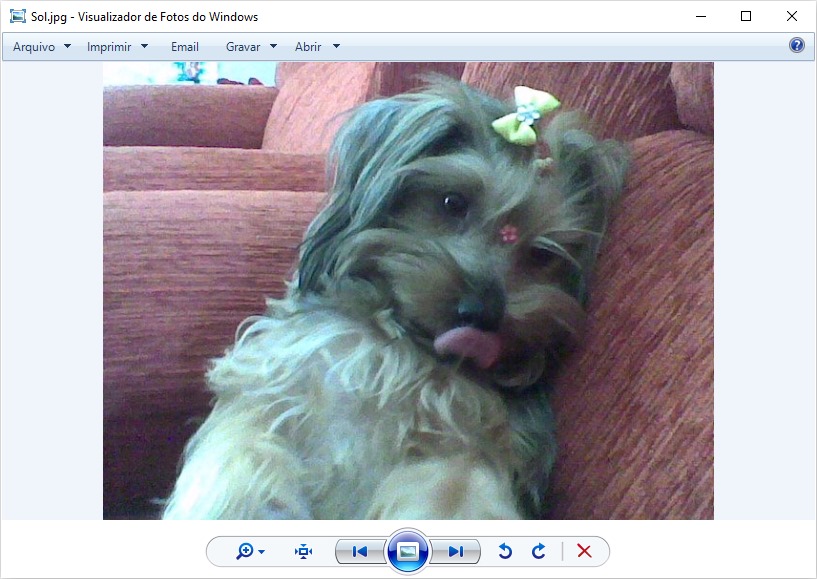Minimize the photo viewer window

tap(700, 16)
